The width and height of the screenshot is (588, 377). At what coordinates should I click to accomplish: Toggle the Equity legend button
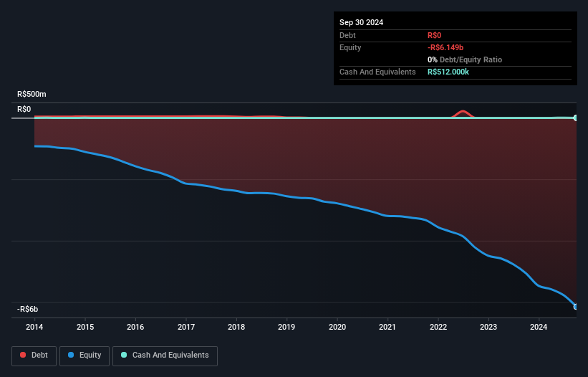[85, 355]
